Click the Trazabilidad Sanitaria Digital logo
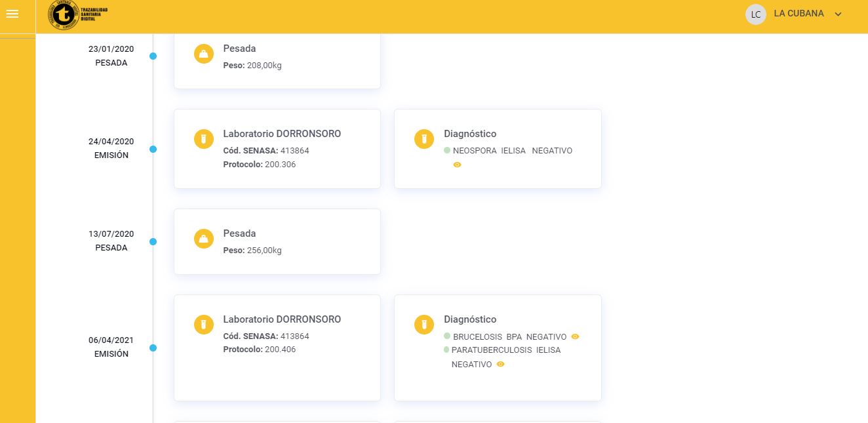868x423 pixels. pos(64,14)
